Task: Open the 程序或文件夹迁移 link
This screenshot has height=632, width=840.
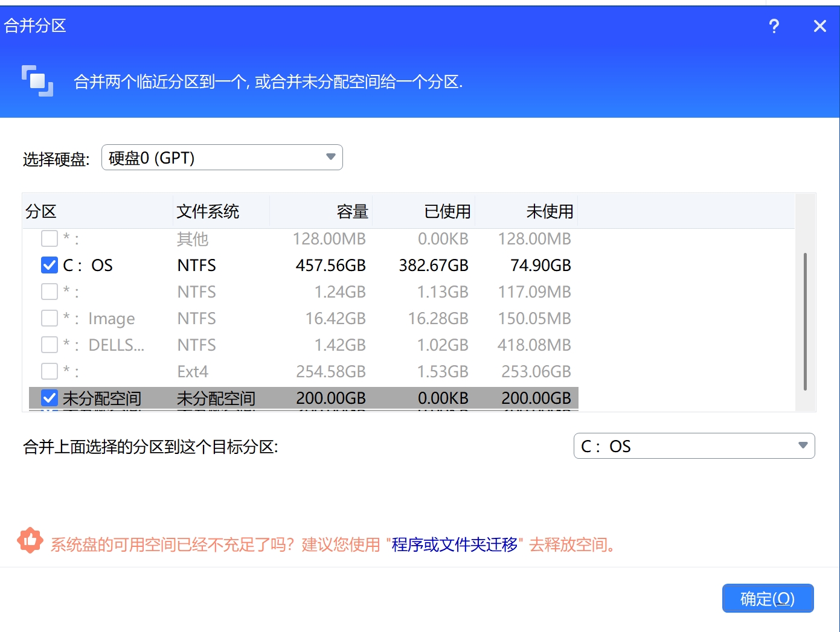Action: click(454, 544)
